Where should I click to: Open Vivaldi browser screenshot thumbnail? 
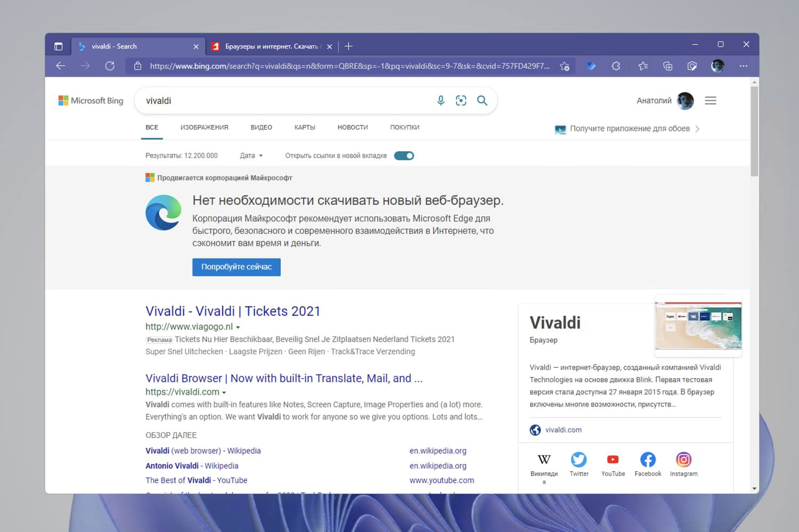(698, 325)
